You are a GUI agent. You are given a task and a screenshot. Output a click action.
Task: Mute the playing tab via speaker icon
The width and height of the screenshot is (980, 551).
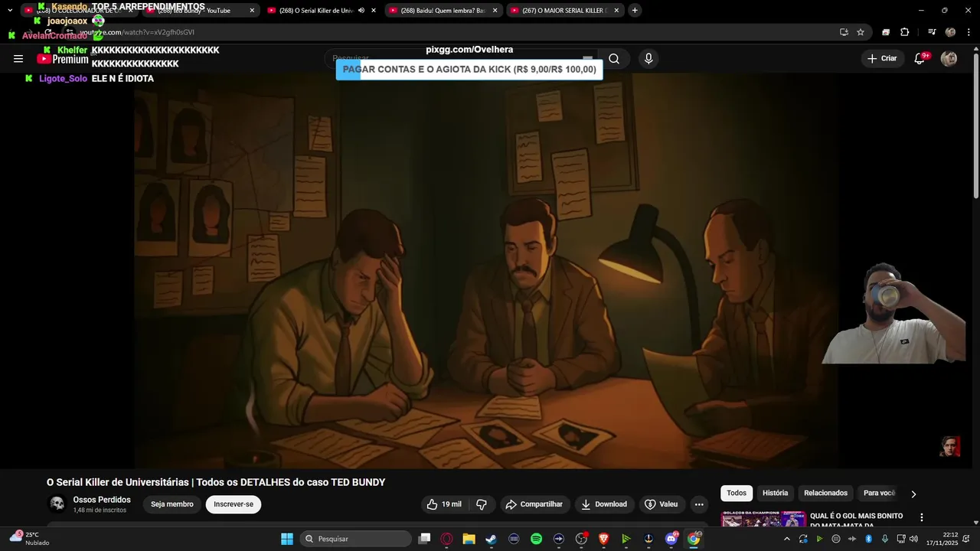(x=361, y=10)
